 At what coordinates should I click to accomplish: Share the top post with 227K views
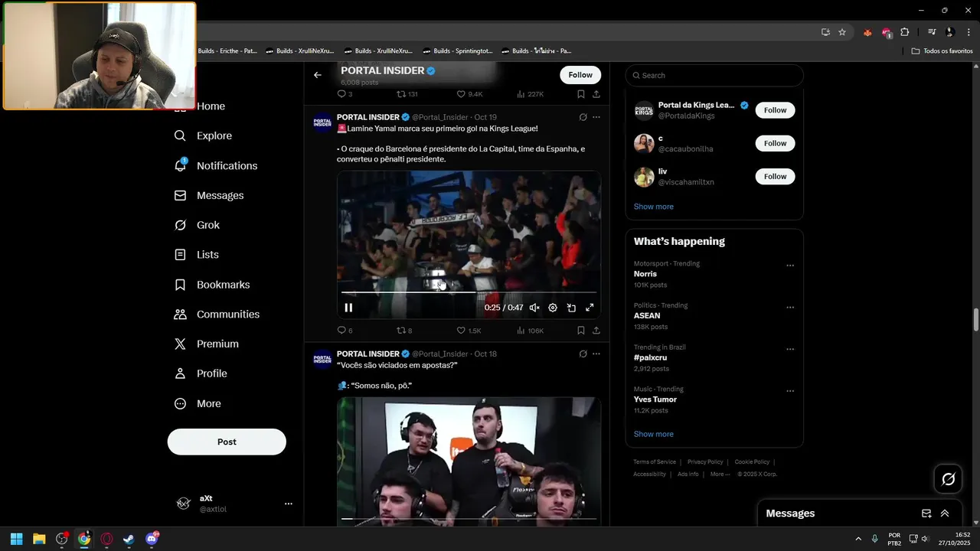click(x=596, y=94)
